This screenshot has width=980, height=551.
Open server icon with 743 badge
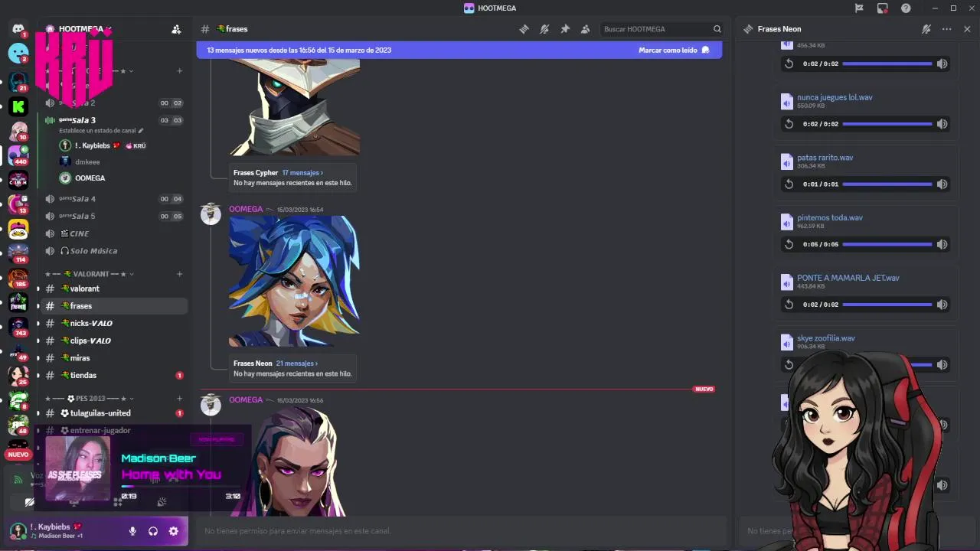click(18, 327)
